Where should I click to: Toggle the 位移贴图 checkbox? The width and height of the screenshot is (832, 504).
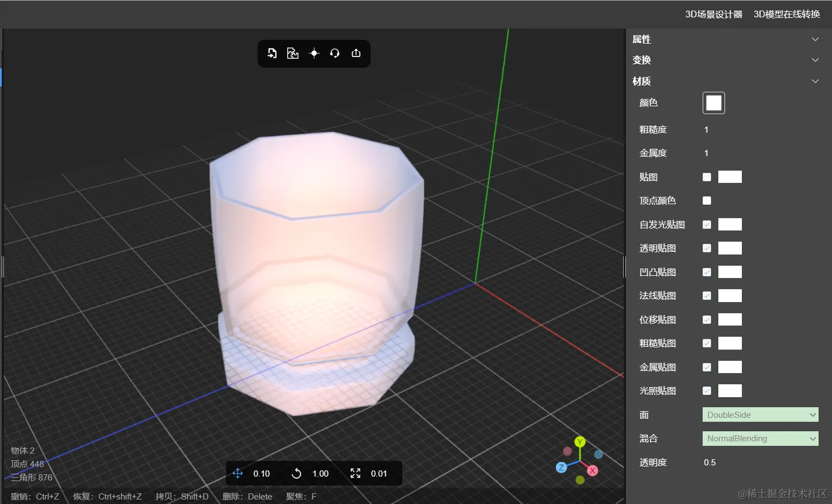(x=707, y=319)
